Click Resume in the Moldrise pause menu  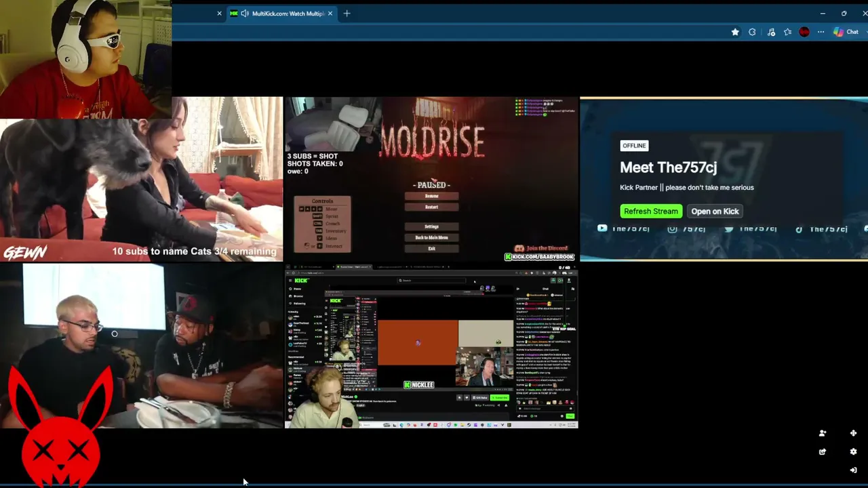click(431, 196)
